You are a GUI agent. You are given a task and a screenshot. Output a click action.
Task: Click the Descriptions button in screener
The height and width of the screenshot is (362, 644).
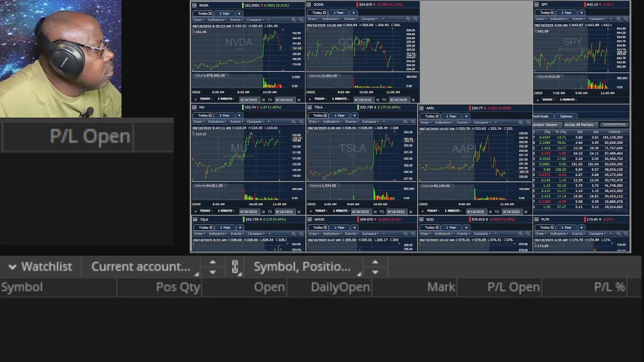614,125
